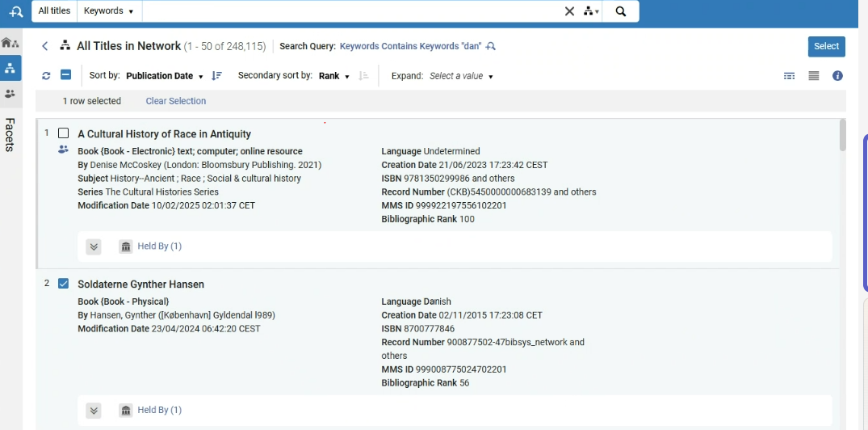
Task: Check A Cultural History of Race in Antiquity
Action: point(64,133)
